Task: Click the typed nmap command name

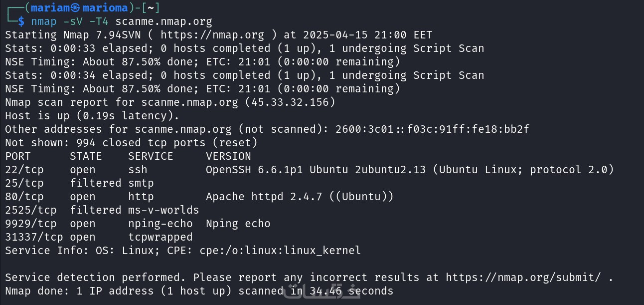Action: pos(44,21)
